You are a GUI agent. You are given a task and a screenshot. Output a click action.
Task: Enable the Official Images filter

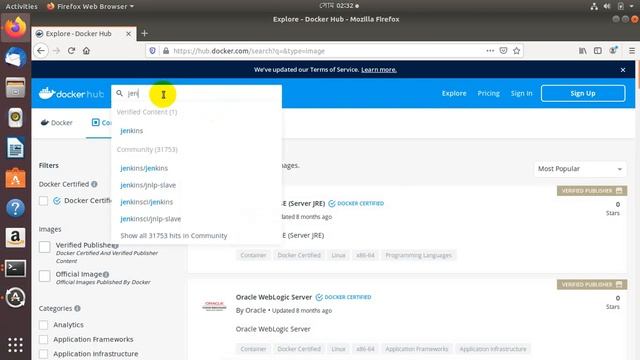point(44,276)
